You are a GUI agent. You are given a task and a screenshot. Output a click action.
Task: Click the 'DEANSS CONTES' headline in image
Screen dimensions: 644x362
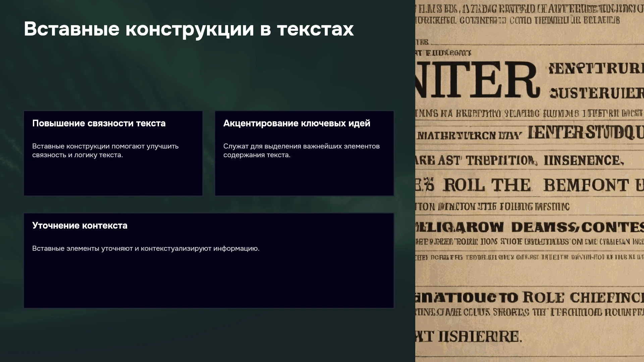578,228
